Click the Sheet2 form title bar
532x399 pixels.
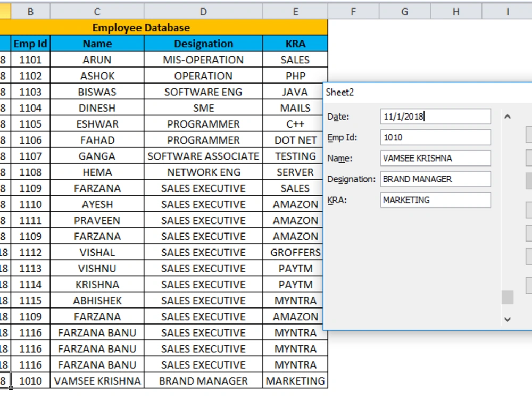point(428,92)
